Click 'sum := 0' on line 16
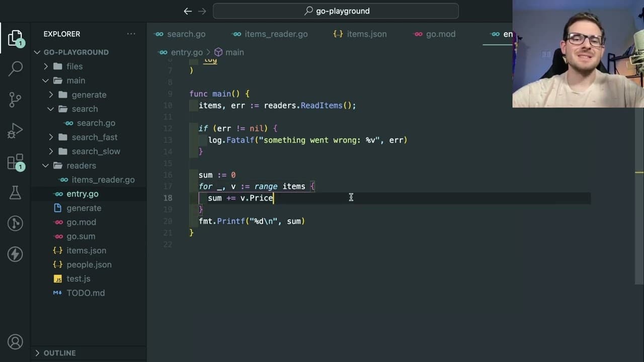 tap(217, 175)
